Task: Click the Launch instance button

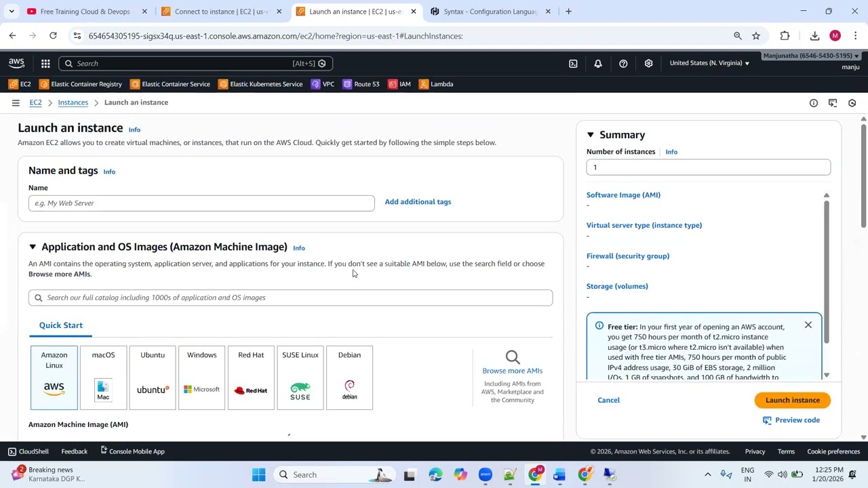Action: point(792,400)
